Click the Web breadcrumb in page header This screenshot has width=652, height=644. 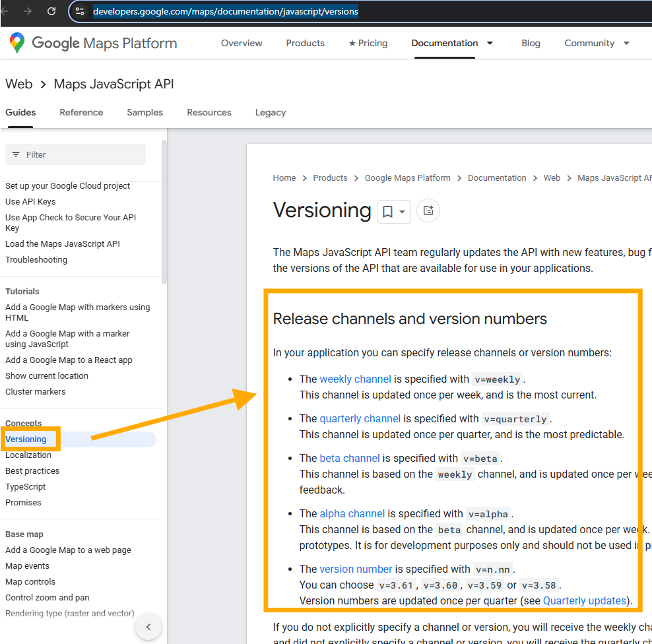pos(18,84)
